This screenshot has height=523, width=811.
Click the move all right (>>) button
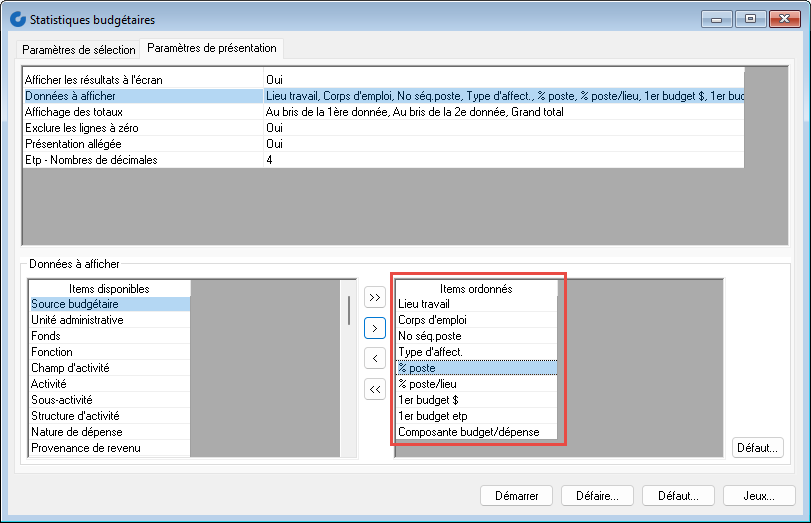pyautogui.click(x=375, y=297)
